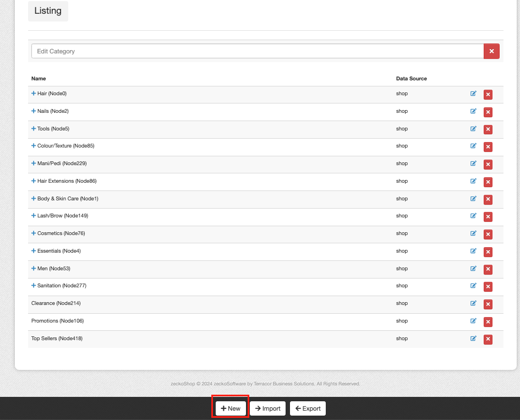Delete the Nails (Node2) row
The width and height of the screenshot is (520, 420).
click(488, 112)
